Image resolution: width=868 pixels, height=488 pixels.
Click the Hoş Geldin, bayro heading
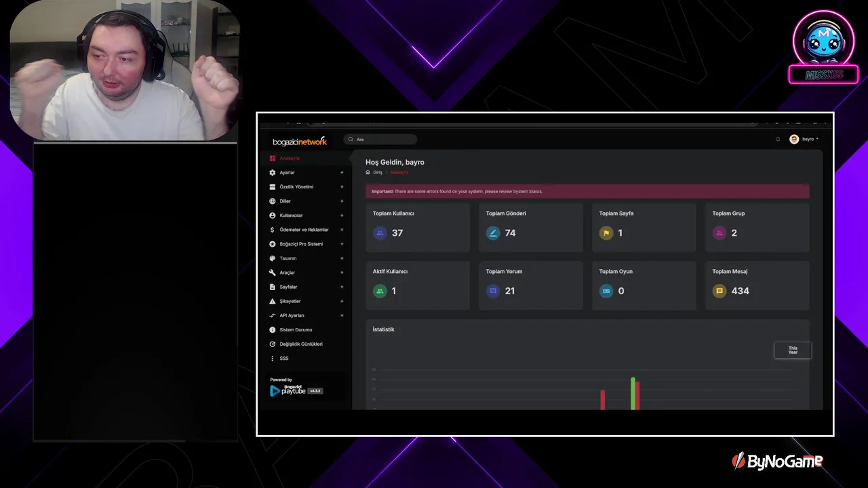click(395, 162)
